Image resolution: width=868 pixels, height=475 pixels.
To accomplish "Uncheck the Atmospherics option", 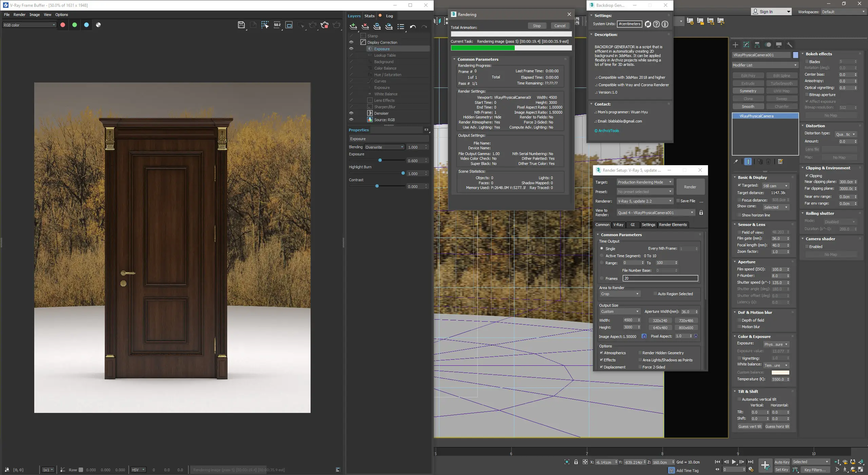I will click(x=601, y=353).
